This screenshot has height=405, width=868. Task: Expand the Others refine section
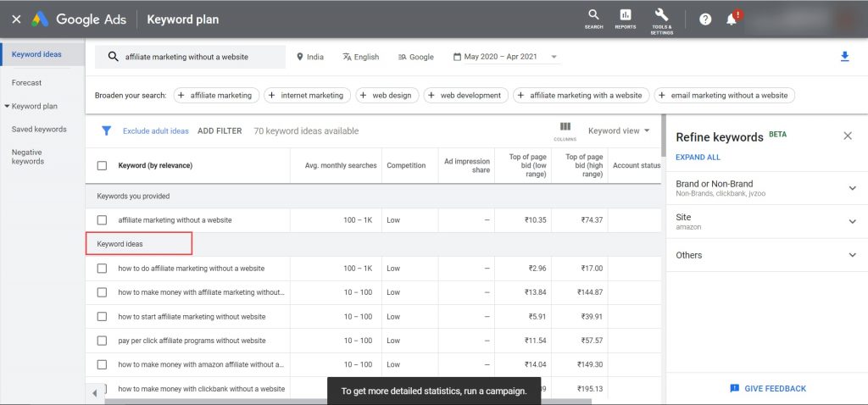point(852,255)
